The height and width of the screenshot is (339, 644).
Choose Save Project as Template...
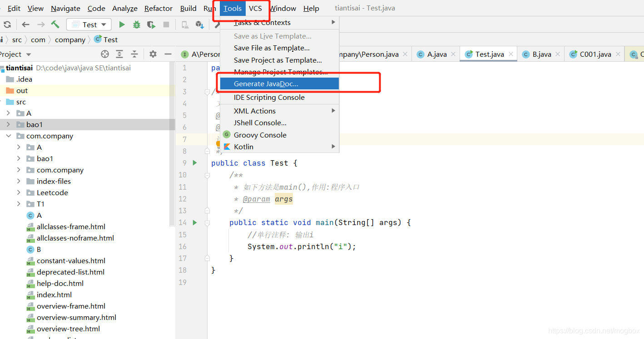280,60
